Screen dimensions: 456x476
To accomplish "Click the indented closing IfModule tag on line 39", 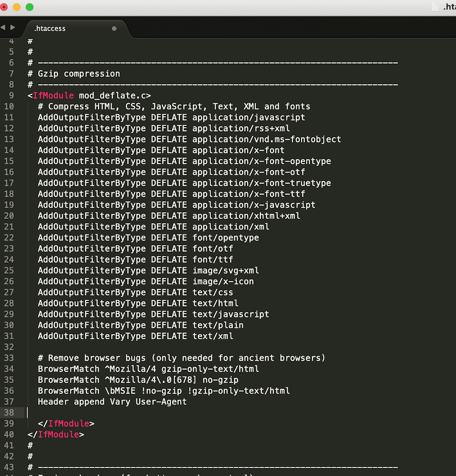I will tap(66, 424).
